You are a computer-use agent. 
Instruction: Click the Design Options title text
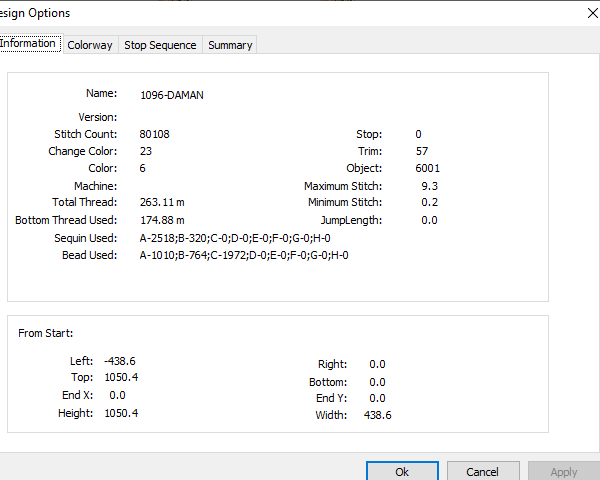tap(35, 13)
